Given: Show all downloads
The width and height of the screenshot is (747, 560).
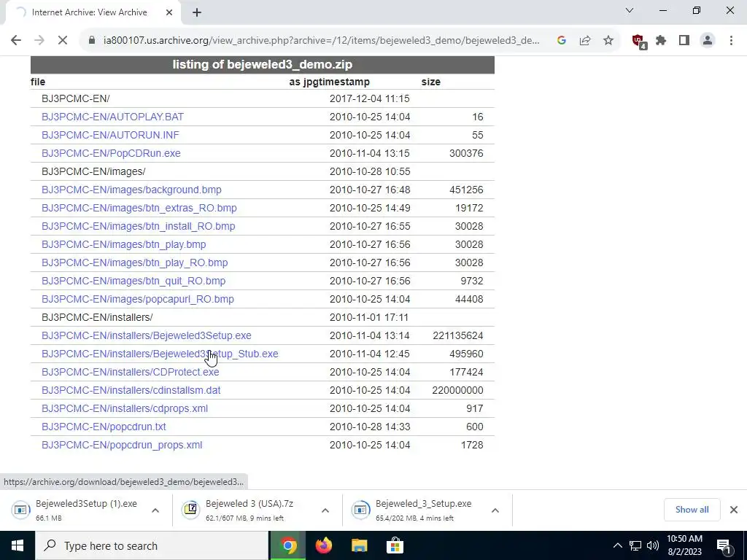Looking at the screenshot, I should [x=692, y=510].
